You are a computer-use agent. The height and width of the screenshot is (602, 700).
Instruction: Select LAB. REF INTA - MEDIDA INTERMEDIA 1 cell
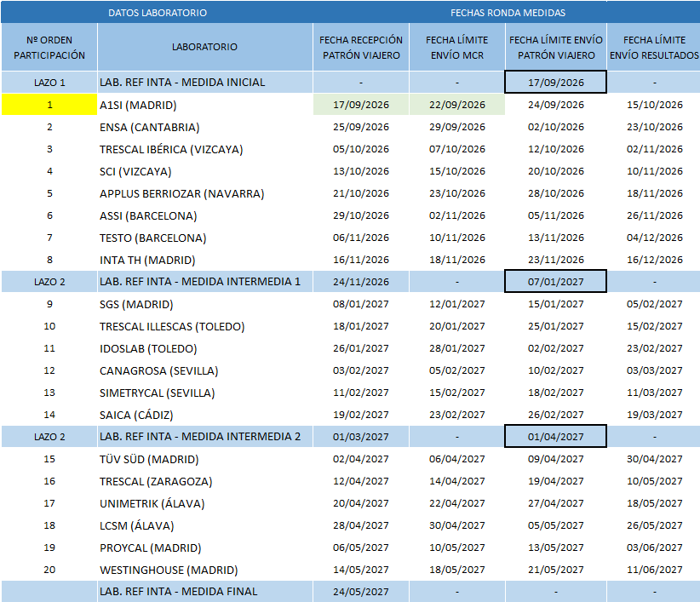(x=205, y=282)
